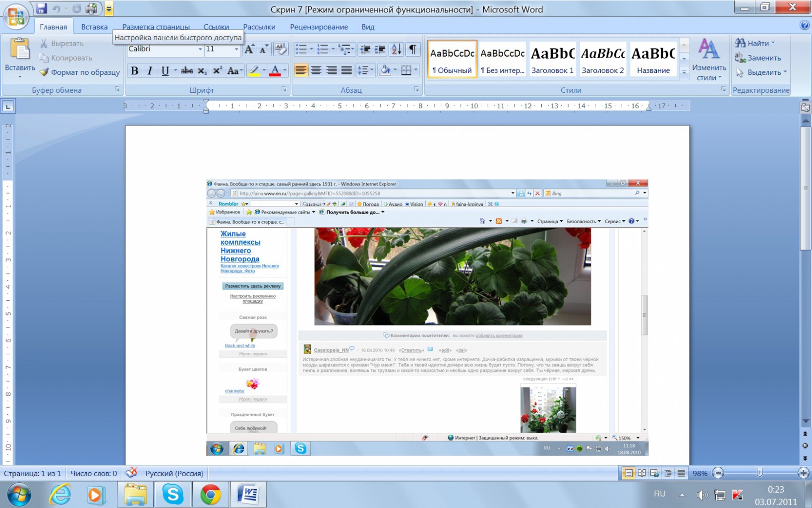Toggle underline formatting
The image size is (812, 508).
click(165, 71)
